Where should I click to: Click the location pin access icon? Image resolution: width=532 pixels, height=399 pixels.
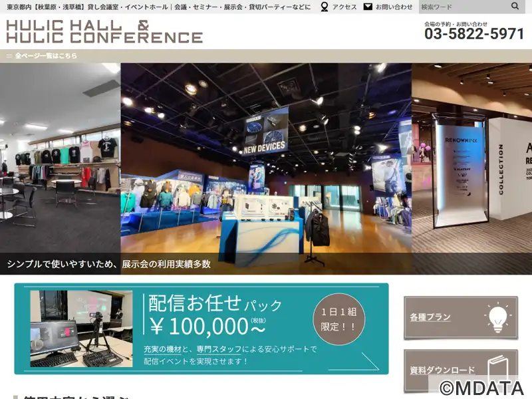325,7
